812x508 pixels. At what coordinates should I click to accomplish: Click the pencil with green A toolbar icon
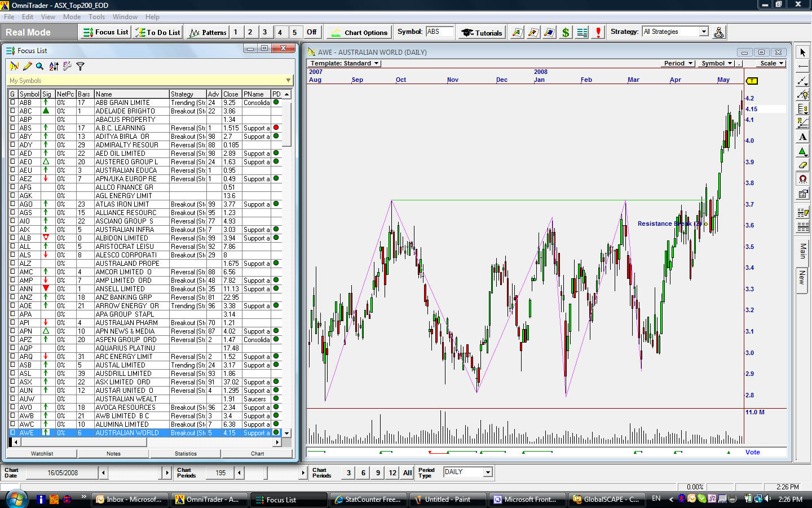point(517,32)
